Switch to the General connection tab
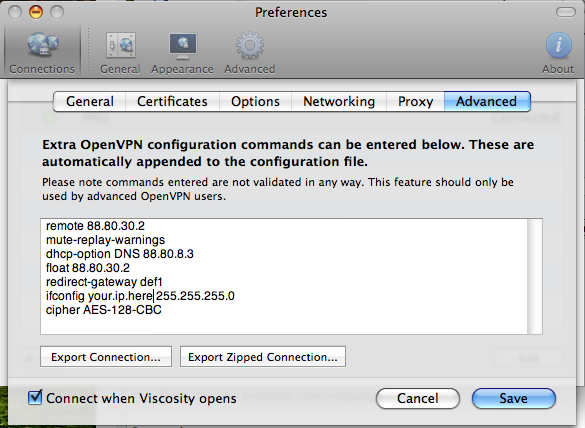Image resolution: width=585 pixels, height=428 pixels. coord(90,101)
